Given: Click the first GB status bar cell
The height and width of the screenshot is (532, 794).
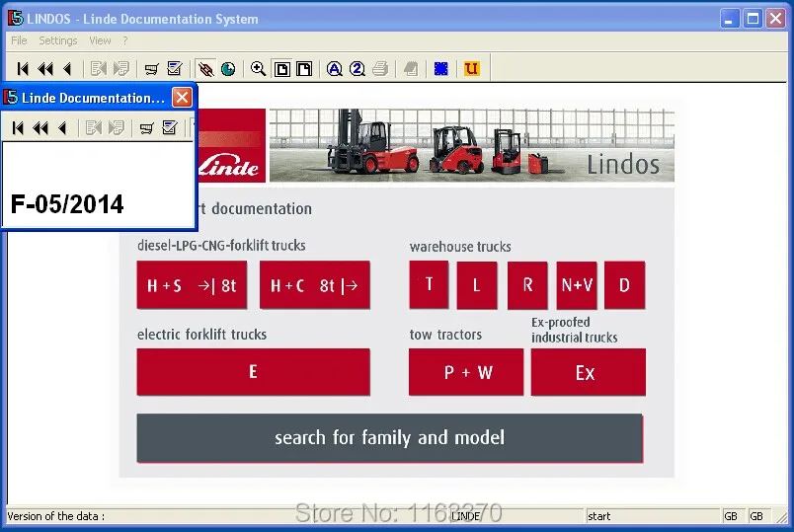Looking at the screenshot, I should click(x=731, y=516).
